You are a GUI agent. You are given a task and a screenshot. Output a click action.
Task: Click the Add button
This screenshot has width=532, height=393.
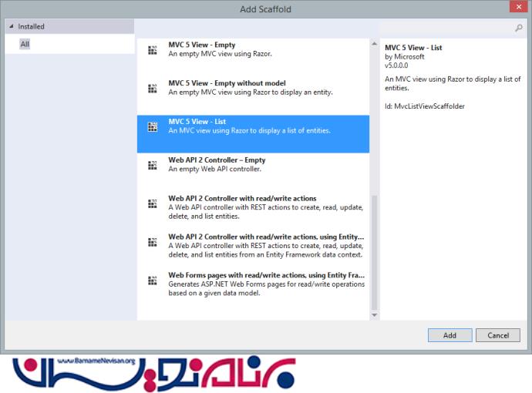450,335
